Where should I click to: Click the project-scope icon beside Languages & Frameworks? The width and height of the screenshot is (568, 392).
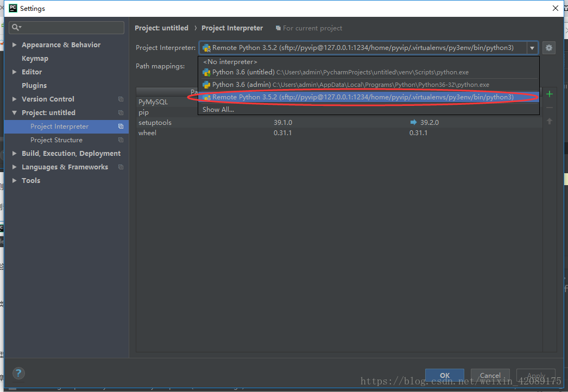121,167
